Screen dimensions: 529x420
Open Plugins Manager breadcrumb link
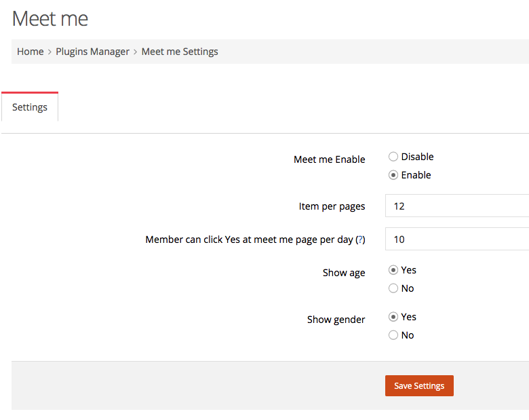92,52
